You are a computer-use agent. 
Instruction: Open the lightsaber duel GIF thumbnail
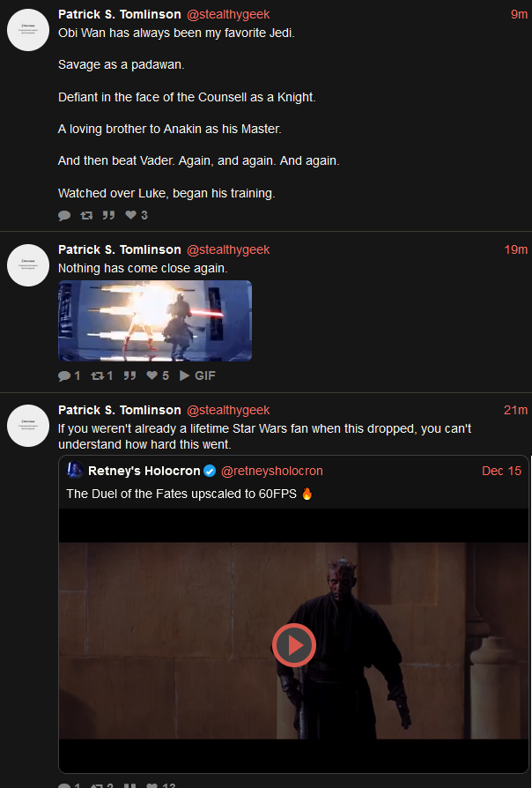point(155,321)
